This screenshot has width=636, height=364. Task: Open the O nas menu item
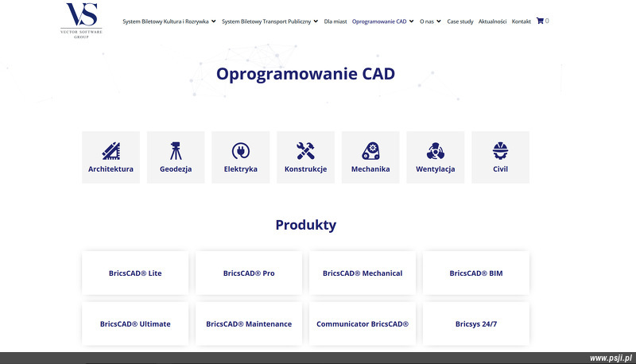click(427, 21)
